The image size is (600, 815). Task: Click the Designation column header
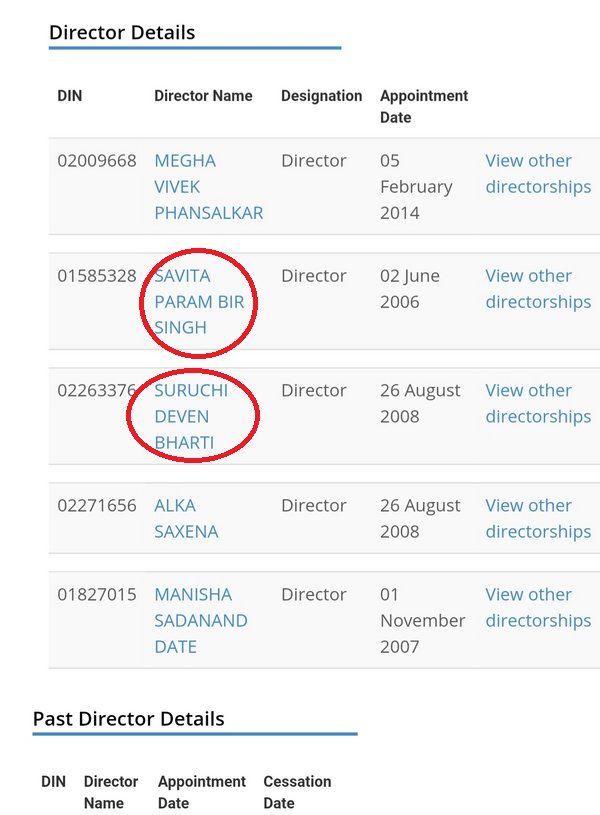pos(321,96)
